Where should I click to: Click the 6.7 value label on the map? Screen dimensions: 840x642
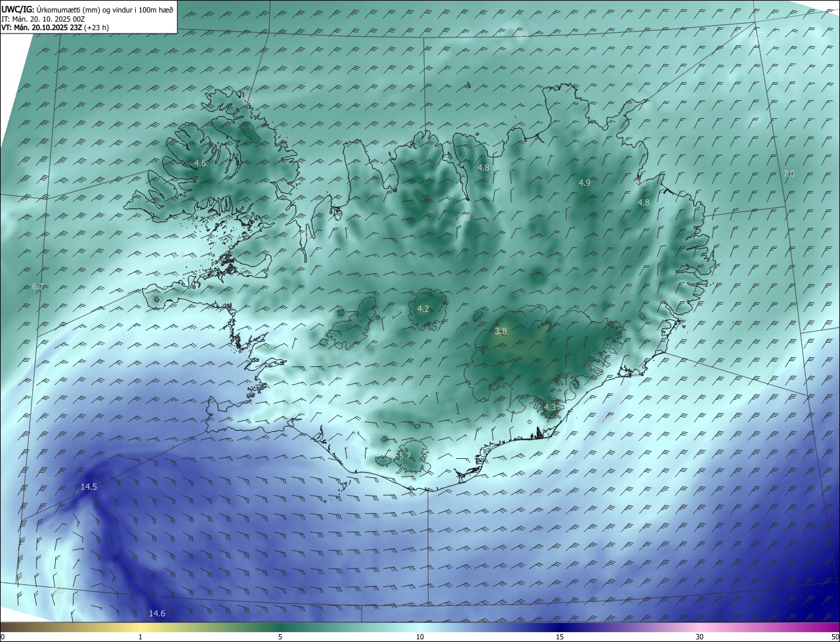tap(38, 286)
